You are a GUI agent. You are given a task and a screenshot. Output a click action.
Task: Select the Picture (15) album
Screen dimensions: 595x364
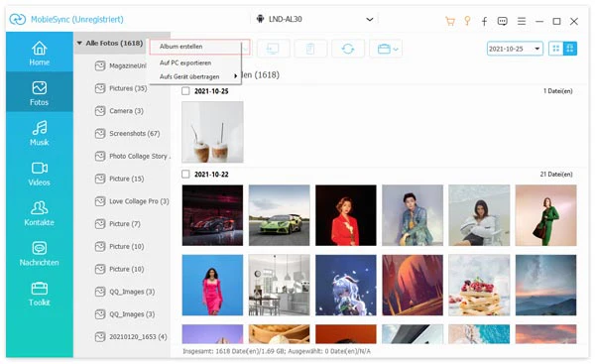[119, 179]
